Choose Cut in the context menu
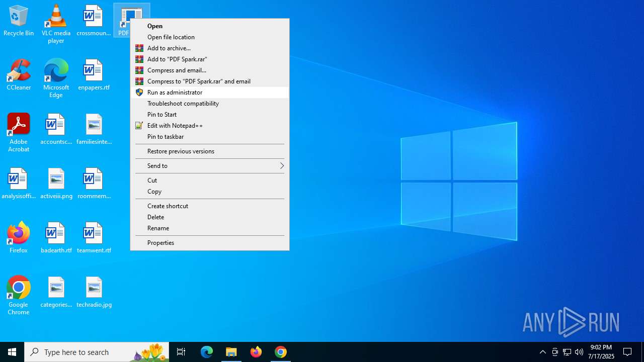Screen dimensions: 644x362 209,180
